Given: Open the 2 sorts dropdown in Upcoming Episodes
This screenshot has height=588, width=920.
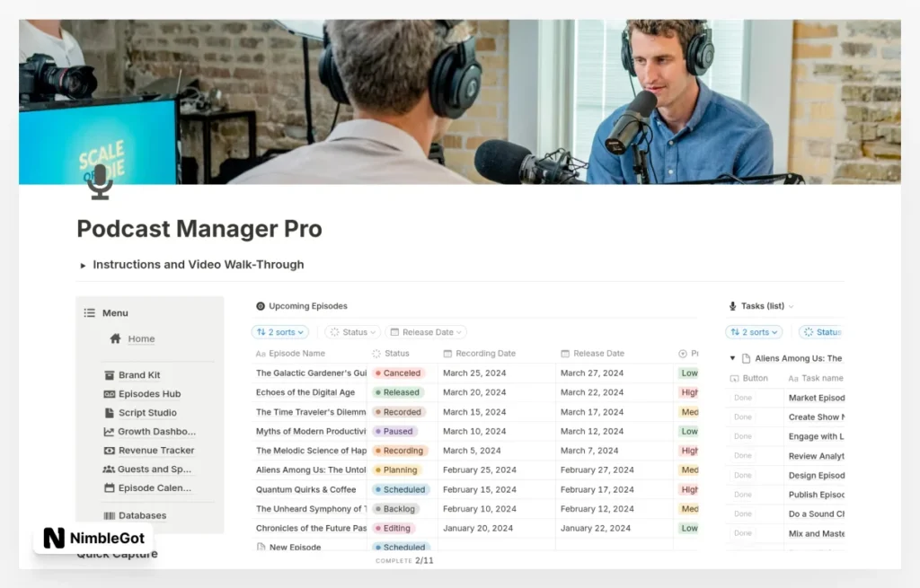Looking at the screenshot, I should click(x=280, y=332).
